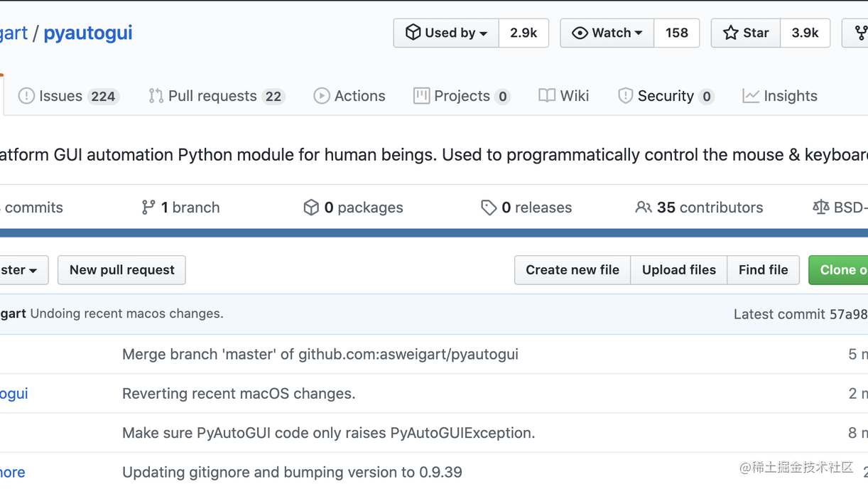Switch to the Pull requests tab
868x489 pixels.
tap(213, 95)
